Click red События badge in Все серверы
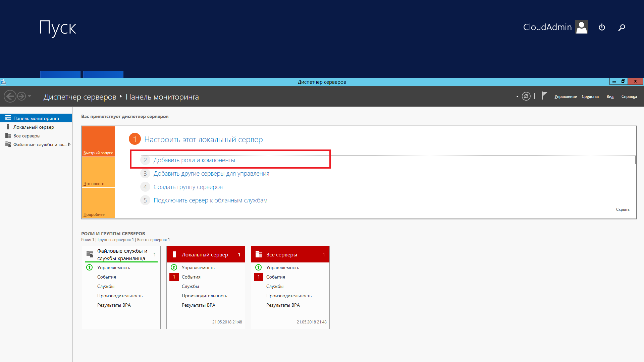The height and width of the screenshot is (362, 644). click(259, 277)
